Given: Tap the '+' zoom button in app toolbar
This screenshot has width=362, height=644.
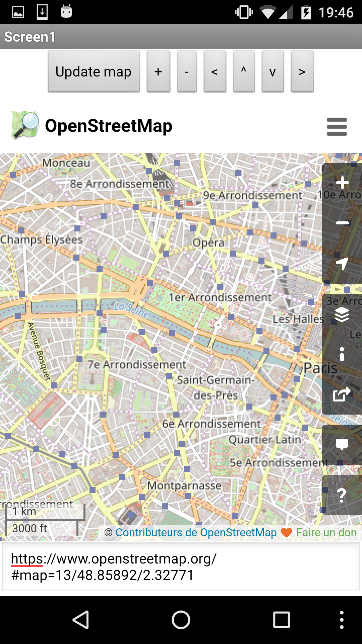Looking at the screenshot, I should coord(159,71).
